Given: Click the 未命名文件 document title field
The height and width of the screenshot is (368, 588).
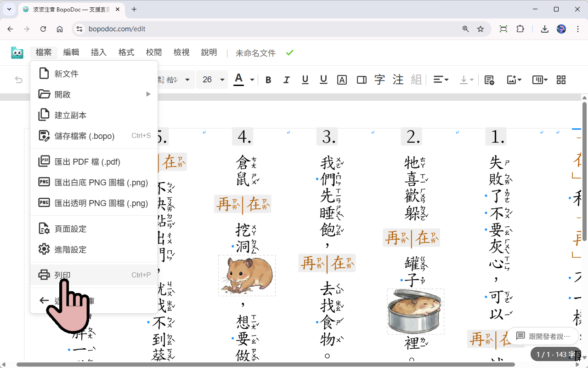Looking at the screenshot, I should tap(255, 52).
